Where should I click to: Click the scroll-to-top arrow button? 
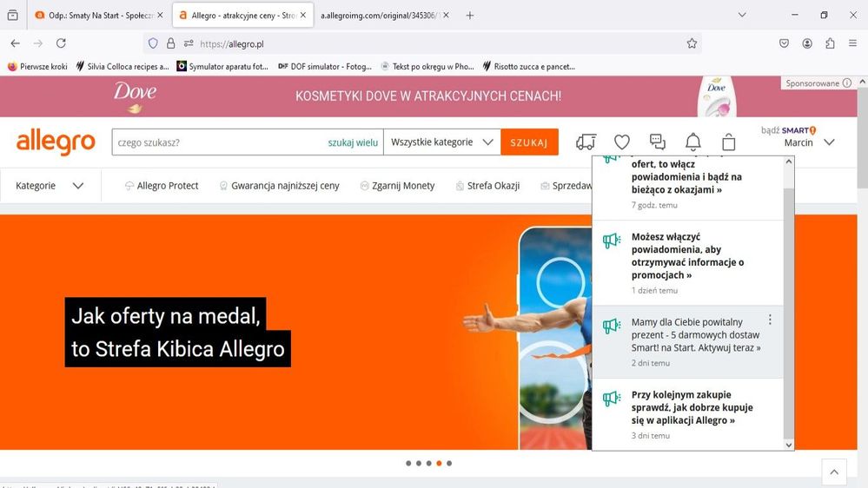(x=834, y=472)
